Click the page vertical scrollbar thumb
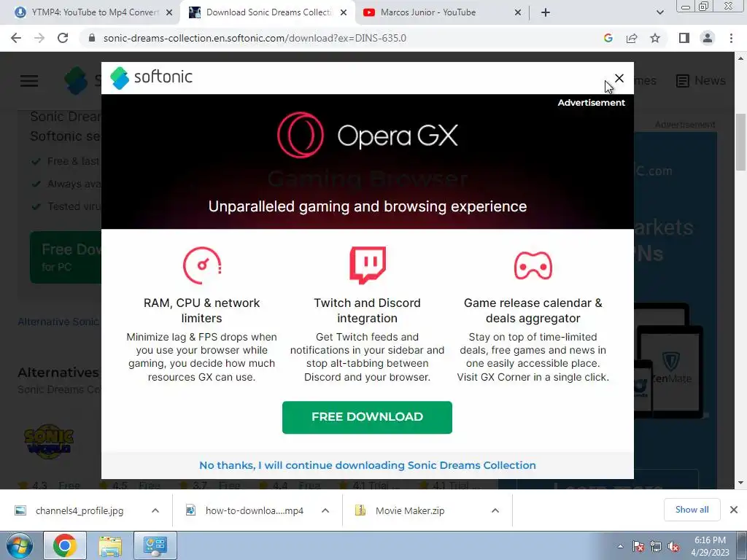747x560 pixels. coord(741,142)
